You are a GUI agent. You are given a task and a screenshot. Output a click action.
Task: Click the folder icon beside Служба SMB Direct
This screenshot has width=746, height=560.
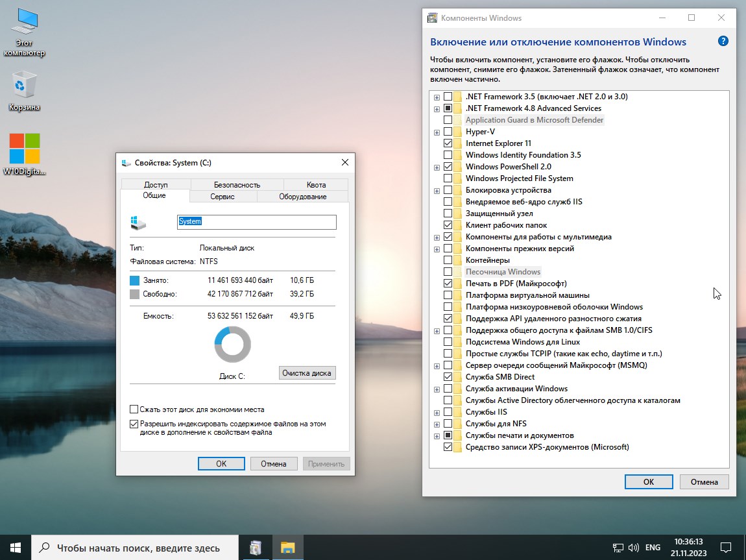pos(458,377)
